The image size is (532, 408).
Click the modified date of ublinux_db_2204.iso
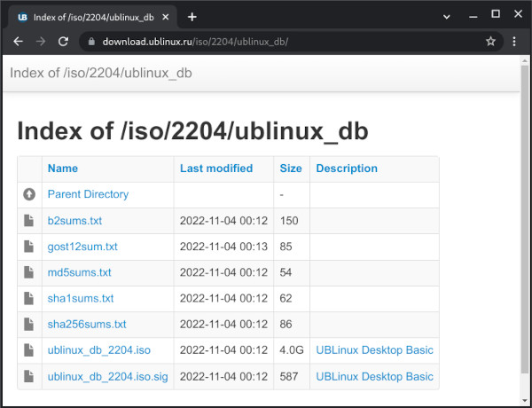(223, 350)
